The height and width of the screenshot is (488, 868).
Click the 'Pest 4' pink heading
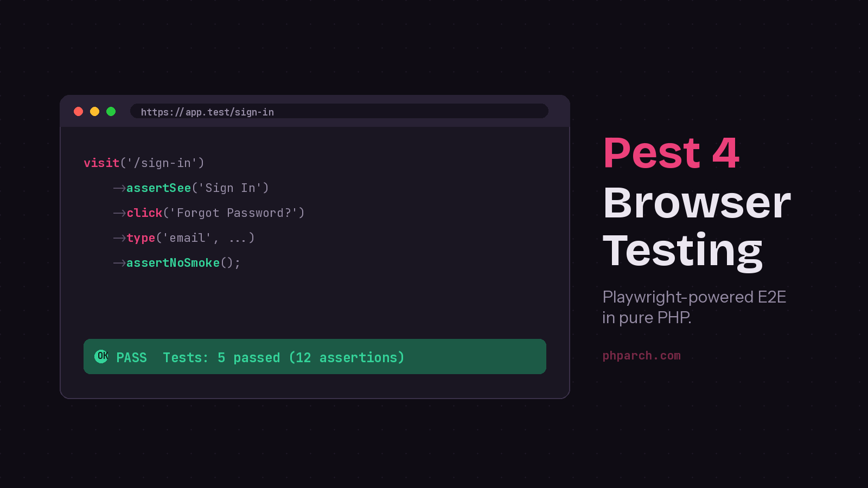(x=671, y=153)
